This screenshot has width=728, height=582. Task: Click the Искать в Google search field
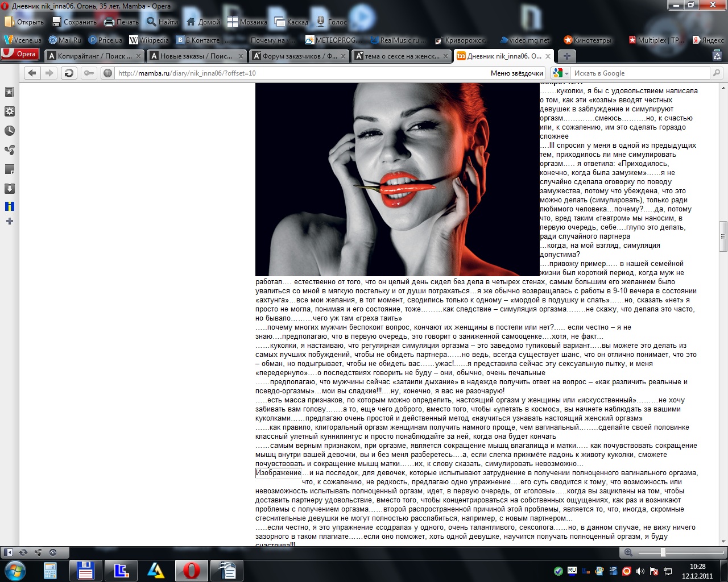click(x=640, y=73)
